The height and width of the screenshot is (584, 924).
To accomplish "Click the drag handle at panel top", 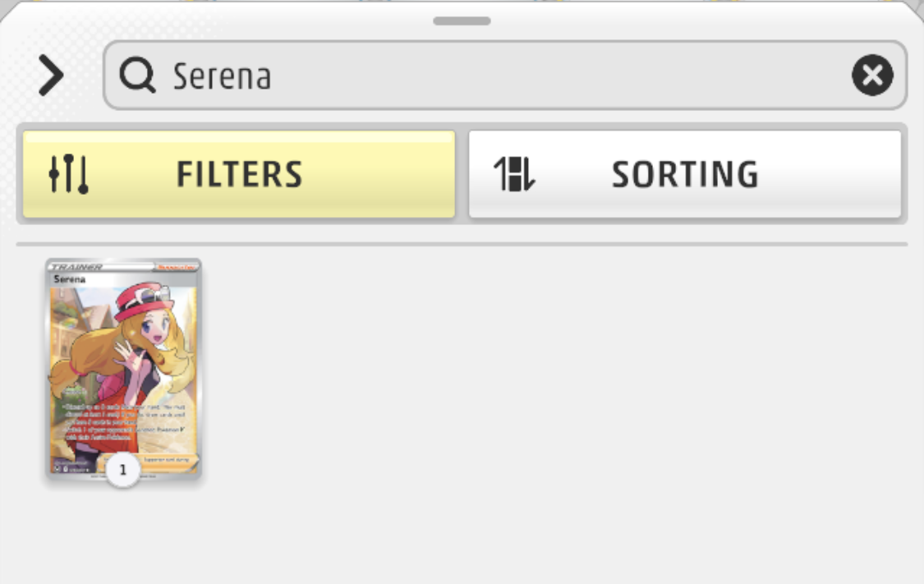I will (462, 21).
